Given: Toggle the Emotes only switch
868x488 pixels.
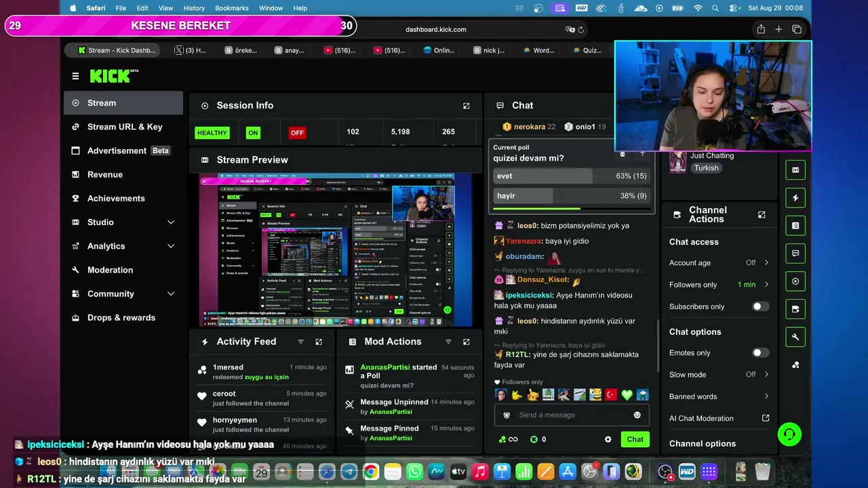Looking at the screenshot, I should click(x=760, y=352).
